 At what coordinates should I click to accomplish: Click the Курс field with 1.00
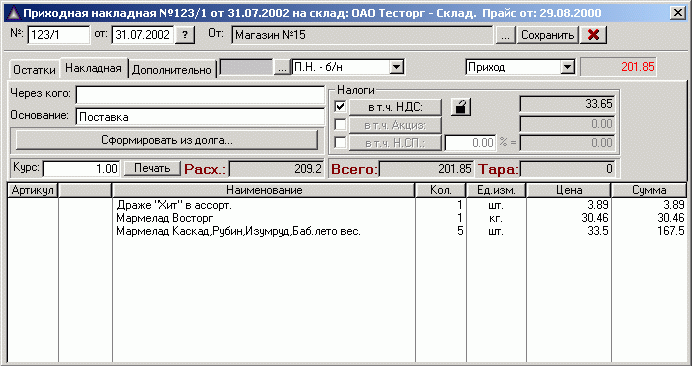pyautogui.click(x=81, y=169)
